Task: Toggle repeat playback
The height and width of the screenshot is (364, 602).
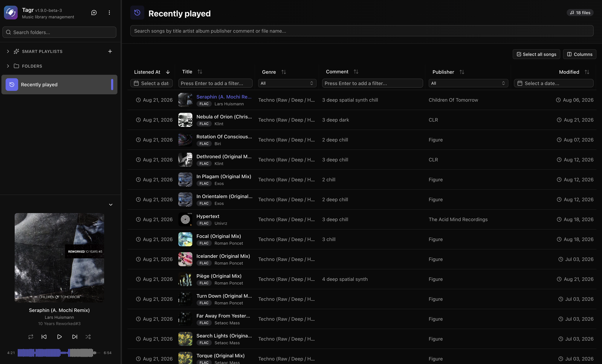Action: tap(30, 337)
